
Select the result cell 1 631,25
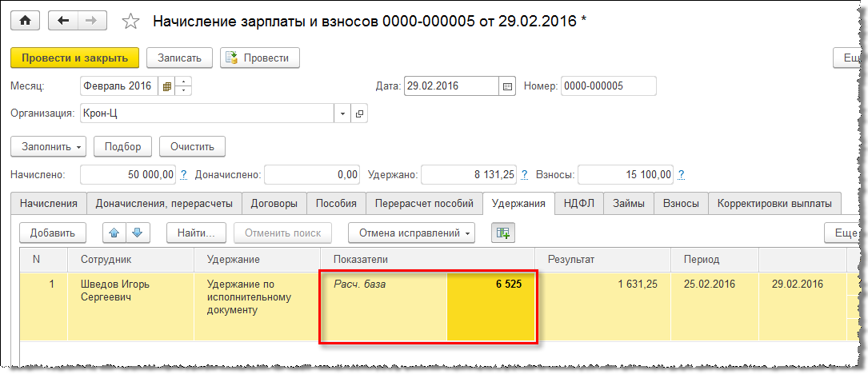(602, 307)
